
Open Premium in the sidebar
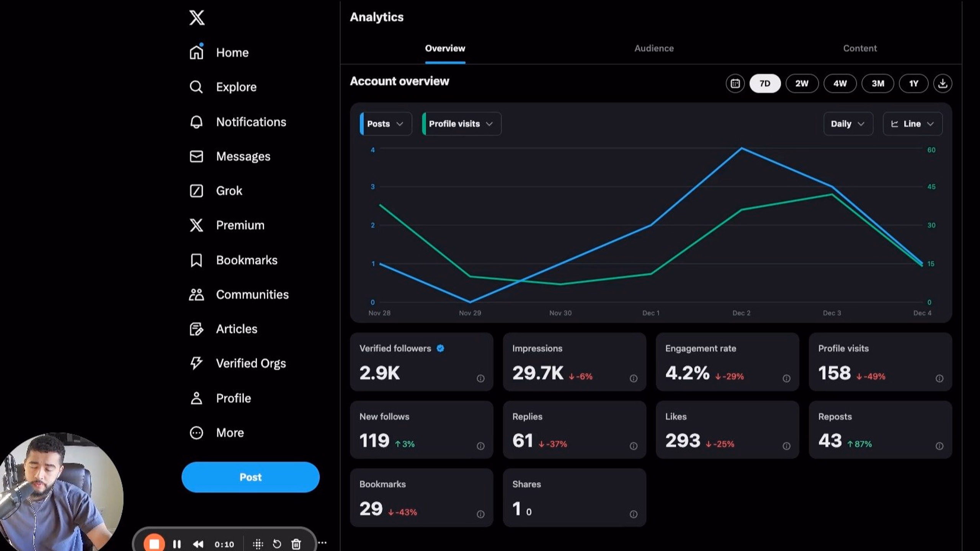(227, 225)
